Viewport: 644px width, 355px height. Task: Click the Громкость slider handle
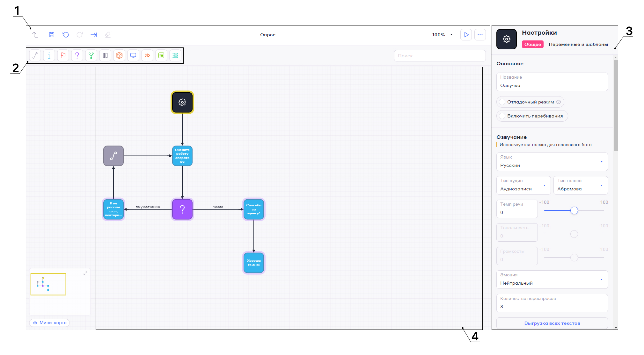pyautogui.click(x=574, y=258)
